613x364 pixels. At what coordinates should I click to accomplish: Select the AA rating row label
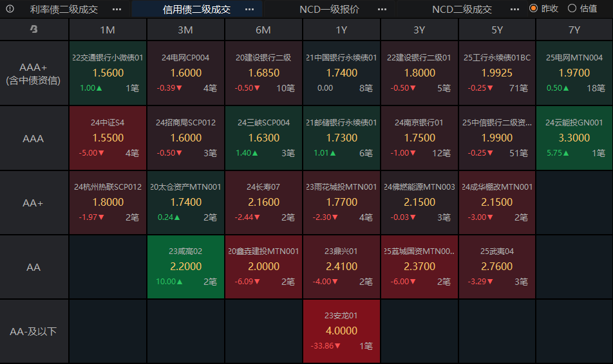[34, 267]
